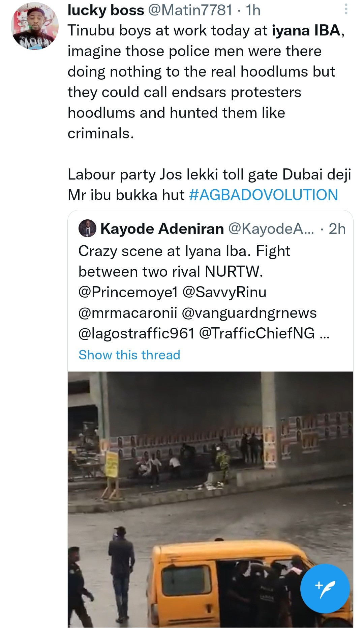Open the lucky boss display name
The width and height of the screenshot is (364, 628).
105,10
